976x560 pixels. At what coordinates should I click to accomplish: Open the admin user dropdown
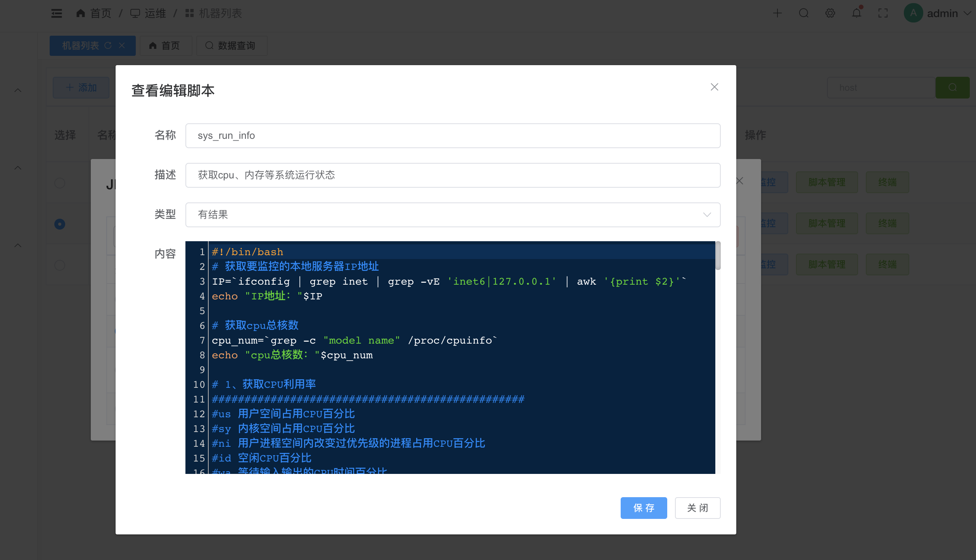(949, 14)
